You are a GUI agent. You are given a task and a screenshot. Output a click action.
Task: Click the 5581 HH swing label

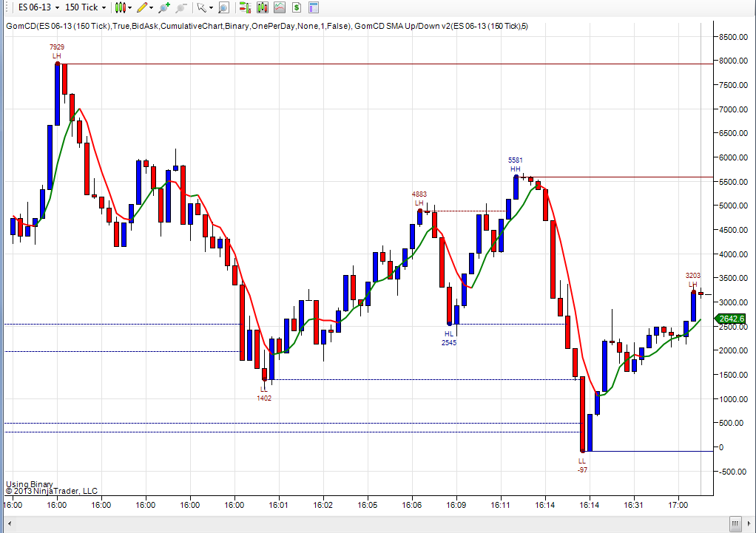(515, 164)
